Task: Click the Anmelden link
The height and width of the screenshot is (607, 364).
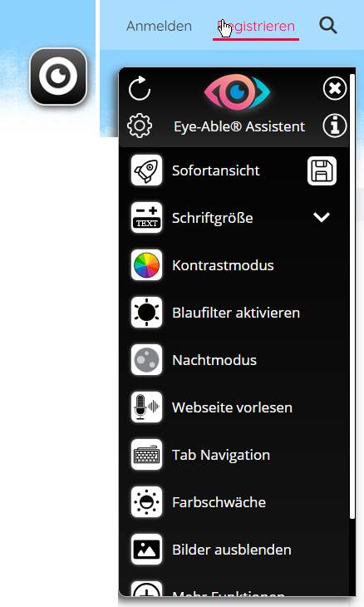Action: [x=159, y=26]
